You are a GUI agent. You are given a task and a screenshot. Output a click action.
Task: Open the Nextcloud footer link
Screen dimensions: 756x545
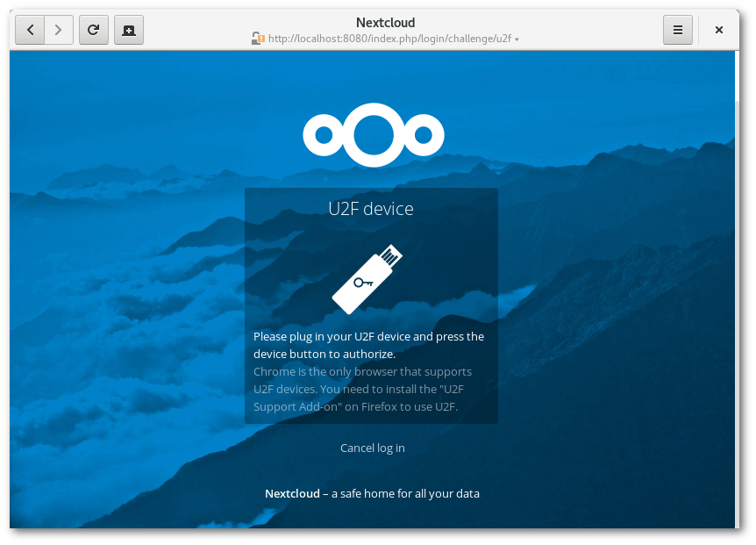pos(292,493)
